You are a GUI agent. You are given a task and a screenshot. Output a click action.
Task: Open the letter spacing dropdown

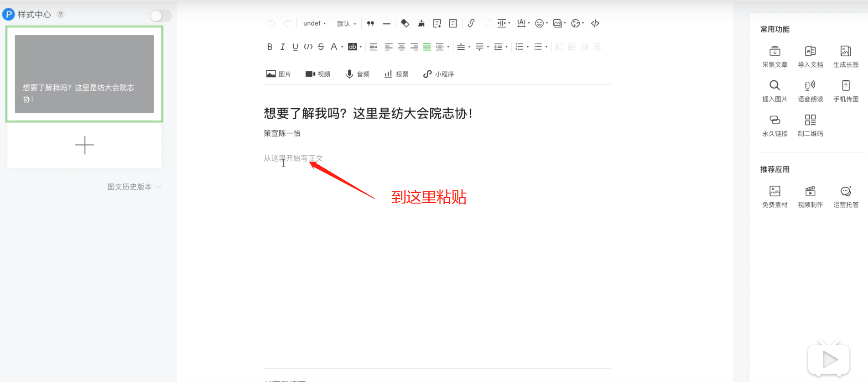(523, 23)
